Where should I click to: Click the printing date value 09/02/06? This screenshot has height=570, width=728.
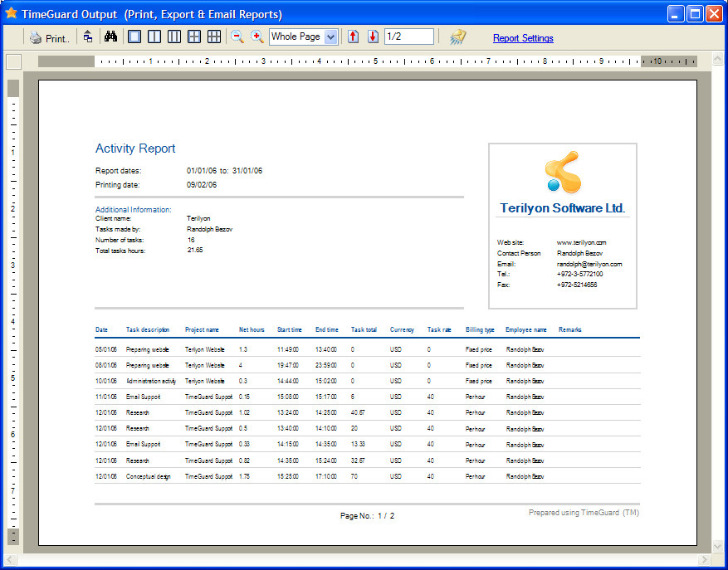click(202, 185)
